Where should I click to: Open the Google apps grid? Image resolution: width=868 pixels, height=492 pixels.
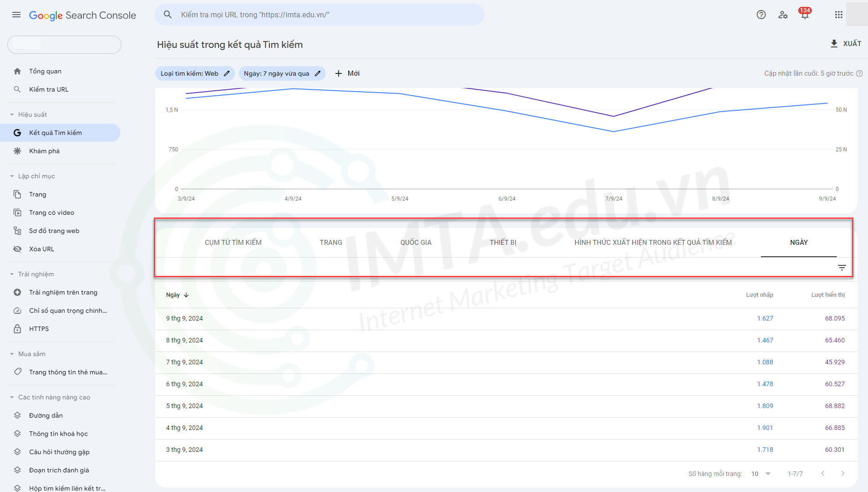click(x=838, y=15)
